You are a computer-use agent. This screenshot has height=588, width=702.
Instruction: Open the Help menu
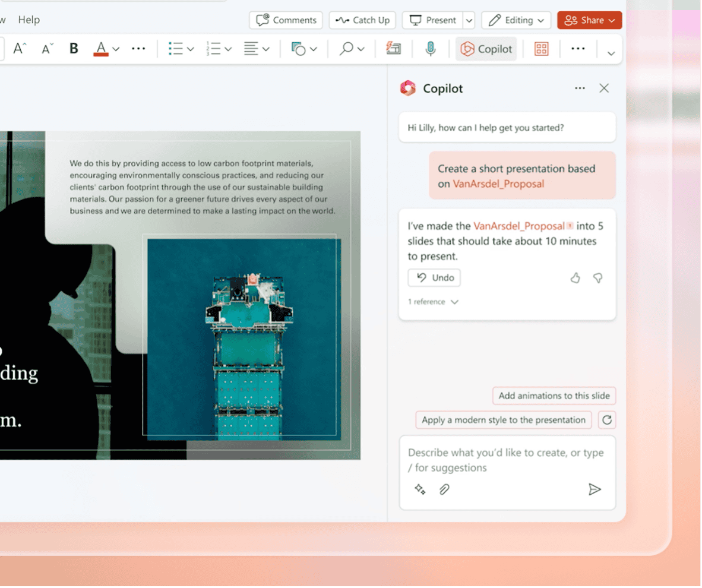coord(29,20)
